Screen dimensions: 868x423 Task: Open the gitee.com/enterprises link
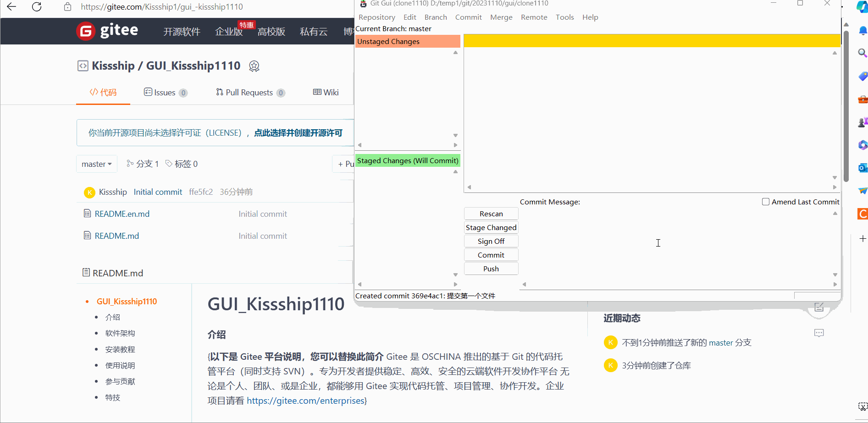click(306, 401)
